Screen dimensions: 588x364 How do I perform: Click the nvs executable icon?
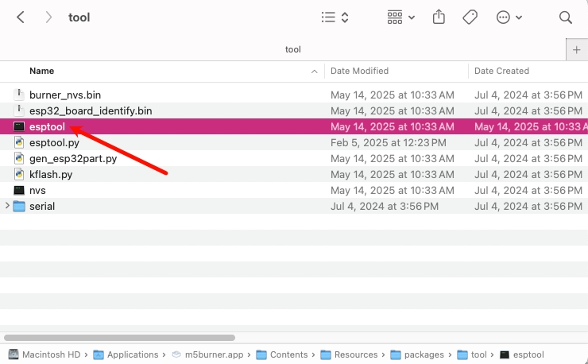(19, 190)
